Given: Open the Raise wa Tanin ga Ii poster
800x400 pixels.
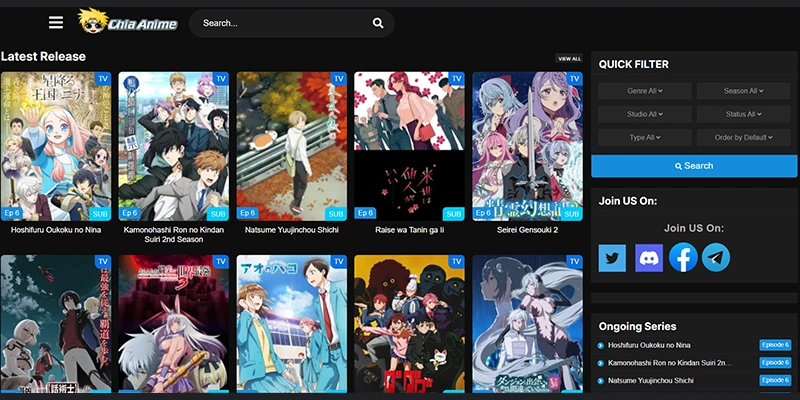Looking at the screenshot, I should (x=409, y=146).
